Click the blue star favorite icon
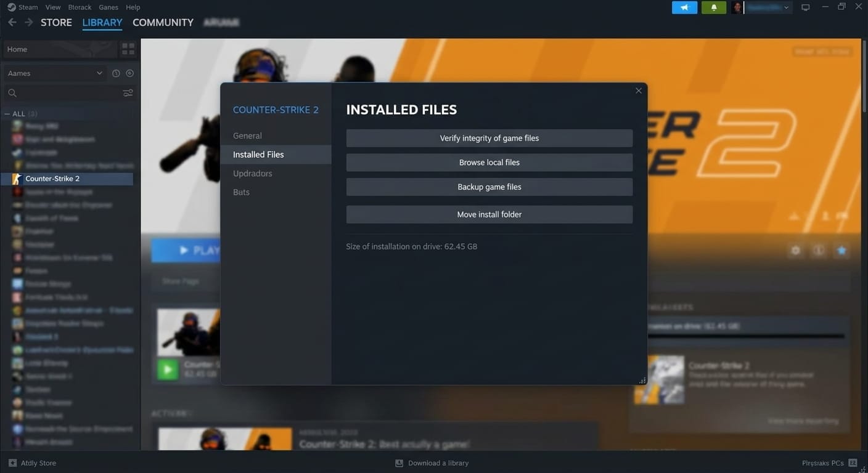 (x=841, y=251)
